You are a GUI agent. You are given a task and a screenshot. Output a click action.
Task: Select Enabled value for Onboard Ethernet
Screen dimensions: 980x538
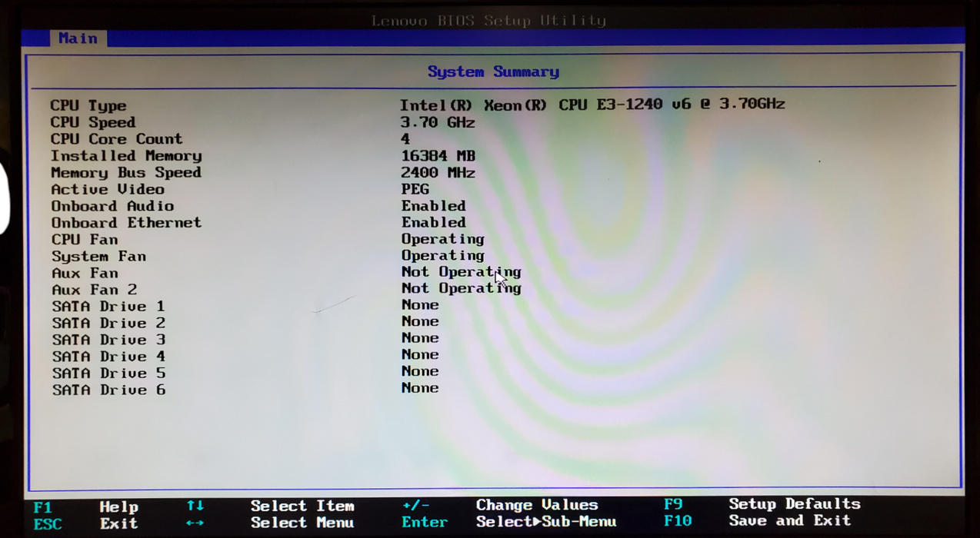coord(434,222)
